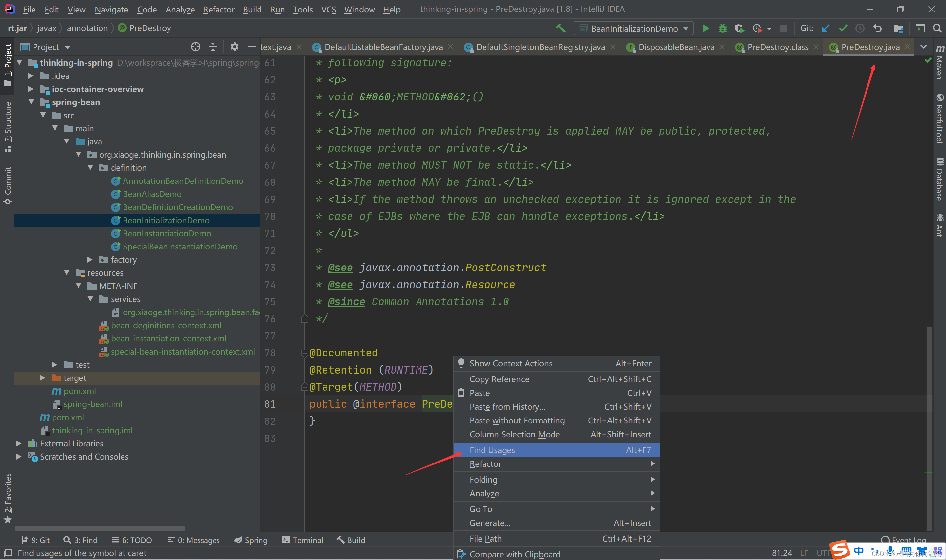Select Find Usages from context menu
946x560 pixels.
pyautogui.click(x=490, y=449)
